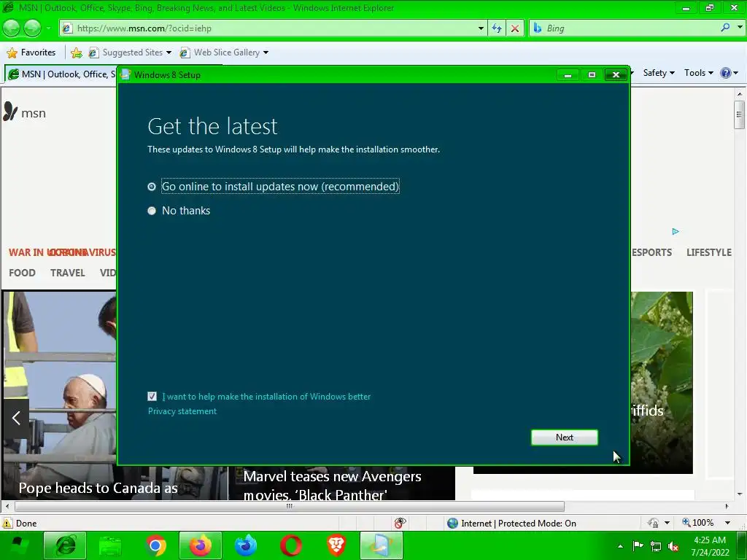
Task: Open the blue Waterfox icon in taskbar
Action: (x=246, y=545)
